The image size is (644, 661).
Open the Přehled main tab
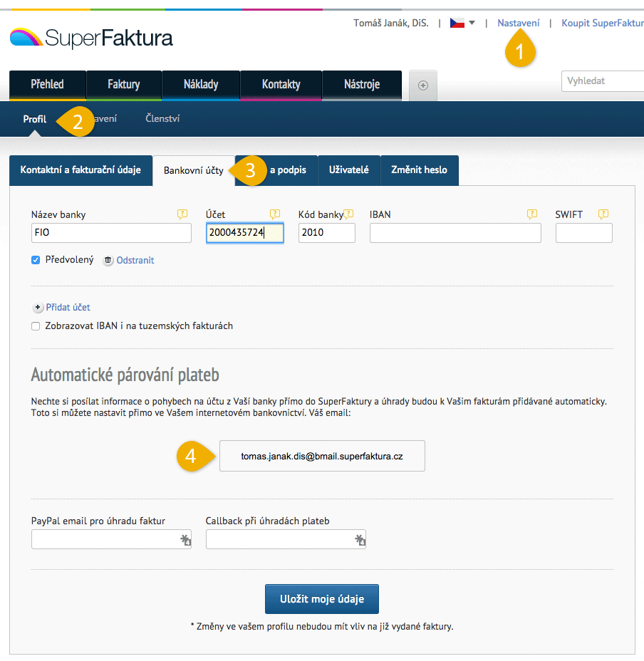click(48, 85)
